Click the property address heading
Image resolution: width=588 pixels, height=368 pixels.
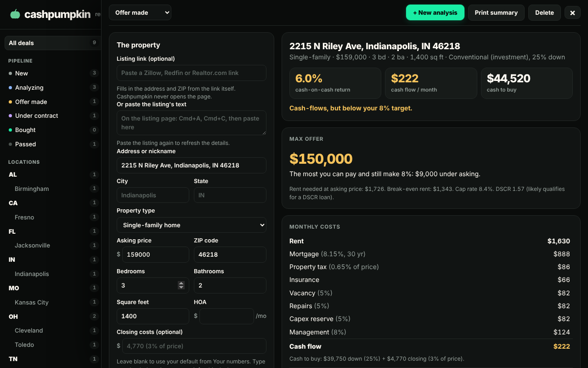coord(375,46)
